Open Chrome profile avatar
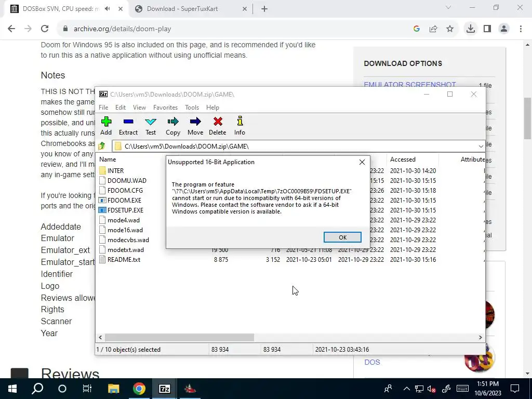This screenshot has width=532, height=399. tap(504, 29)
